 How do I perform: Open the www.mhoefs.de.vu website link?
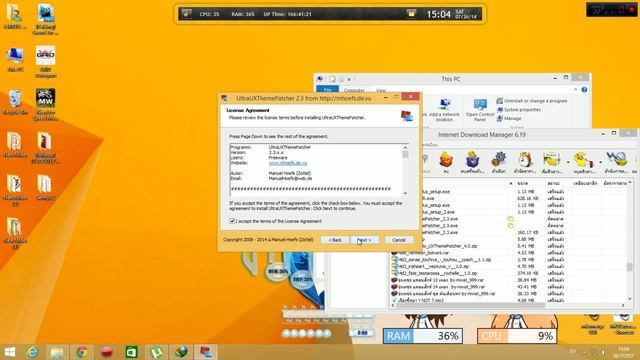click(x=288, y=163)
